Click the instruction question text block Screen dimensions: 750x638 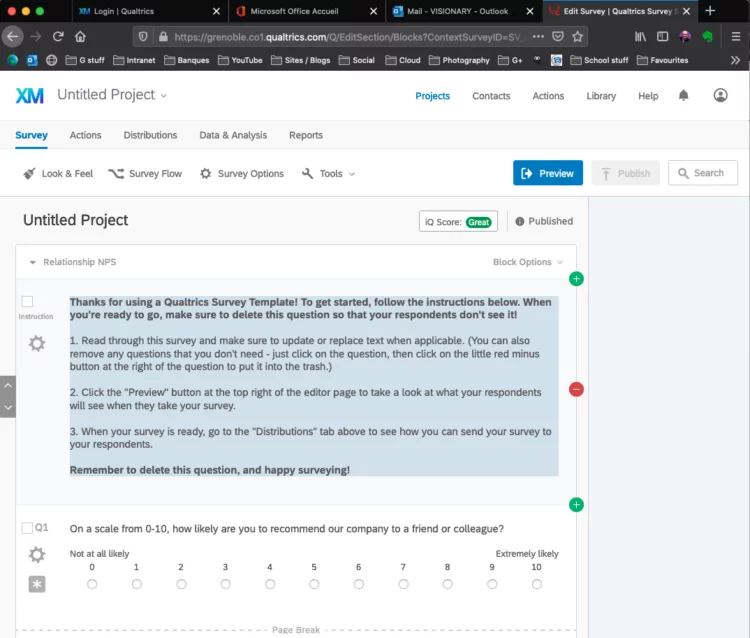(x=314, y=385)
